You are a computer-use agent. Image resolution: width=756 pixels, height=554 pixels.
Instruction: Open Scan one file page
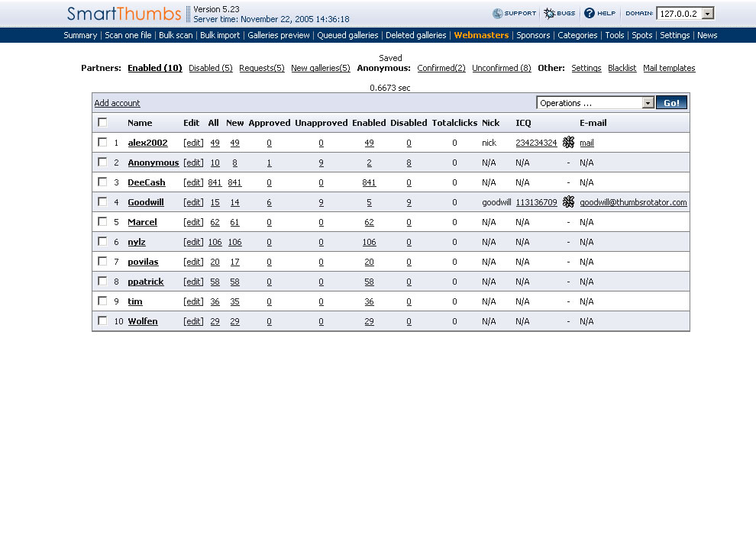point(128,35)
